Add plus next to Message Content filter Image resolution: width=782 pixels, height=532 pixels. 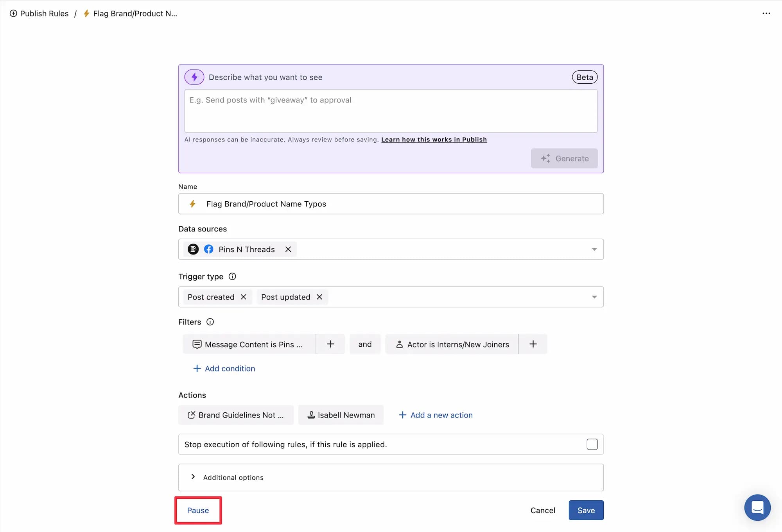point(330,344)
